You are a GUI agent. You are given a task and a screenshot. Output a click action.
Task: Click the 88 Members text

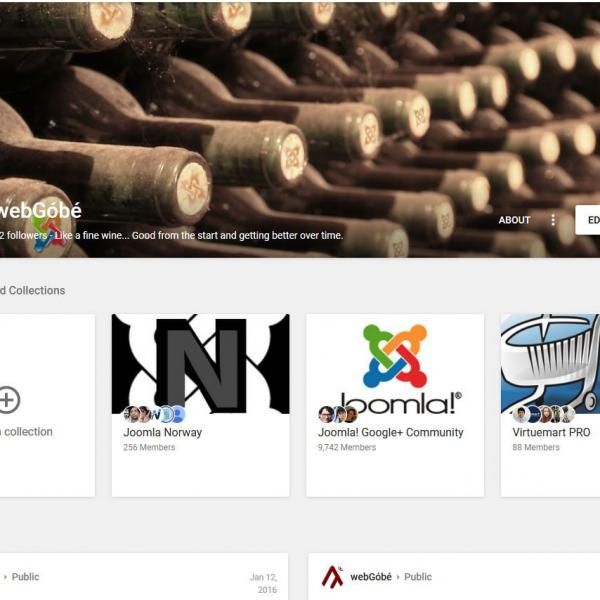click(536, 447)
